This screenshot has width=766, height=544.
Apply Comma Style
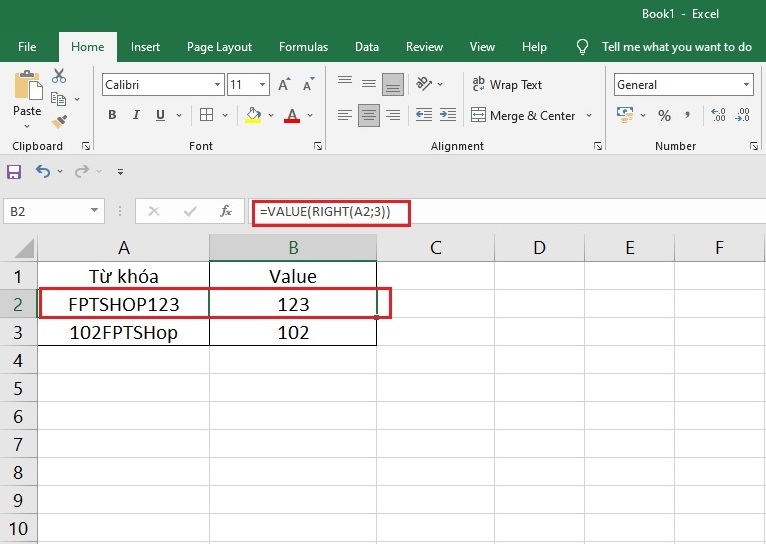[687, 115]
